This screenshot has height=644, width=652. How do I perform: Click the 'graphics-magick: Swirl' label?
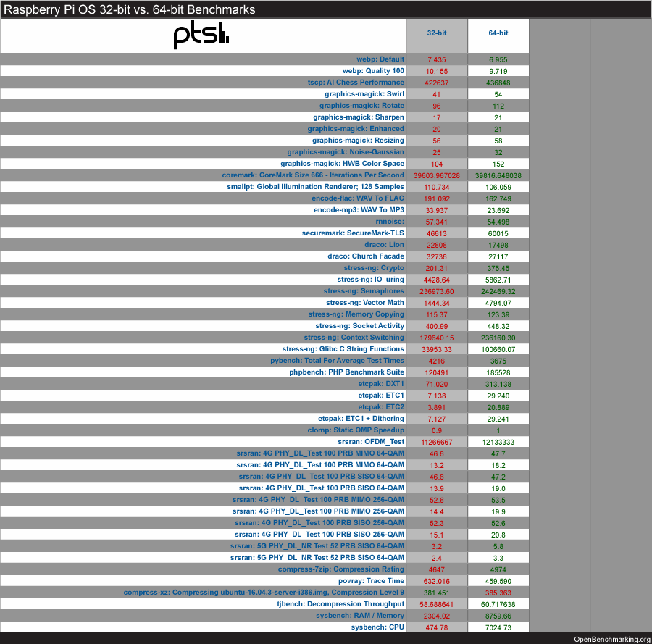364,94
